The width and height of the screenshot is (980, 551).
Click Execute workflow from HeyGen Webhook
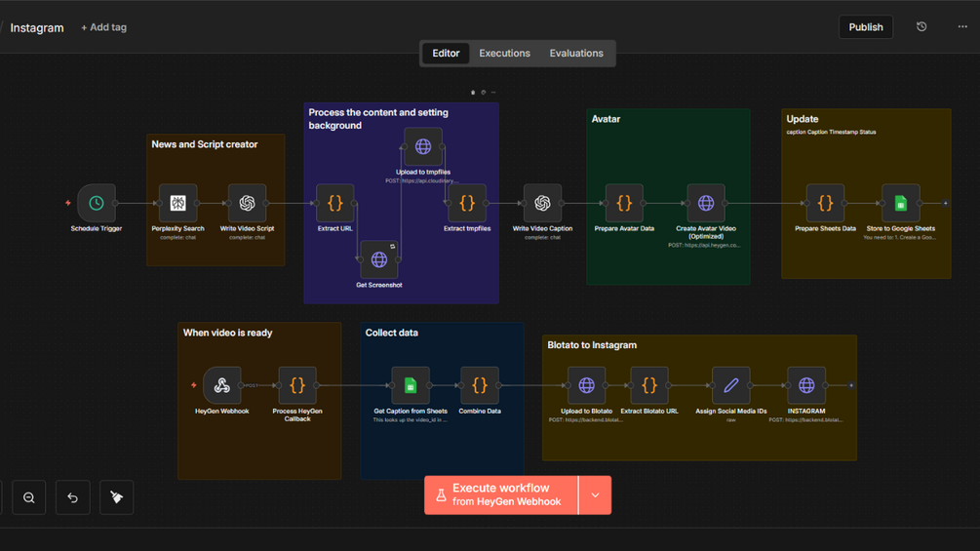[501, 495]
